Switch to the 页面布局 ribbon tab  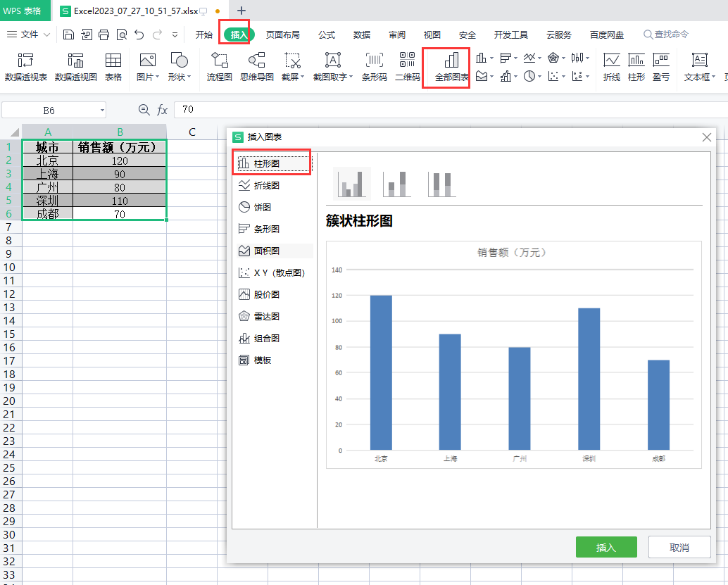(282, 34)
